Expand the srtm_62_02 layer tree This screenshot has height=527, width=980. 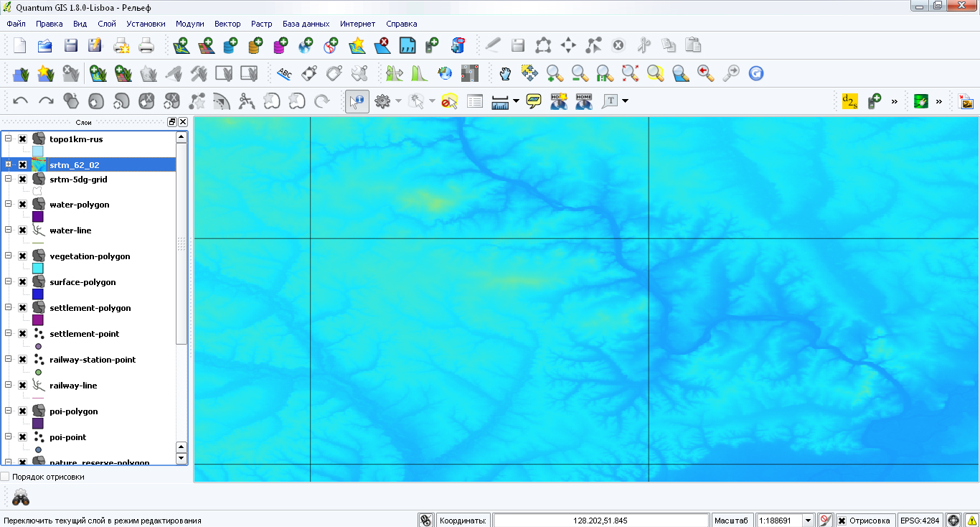tap(9, 165)
